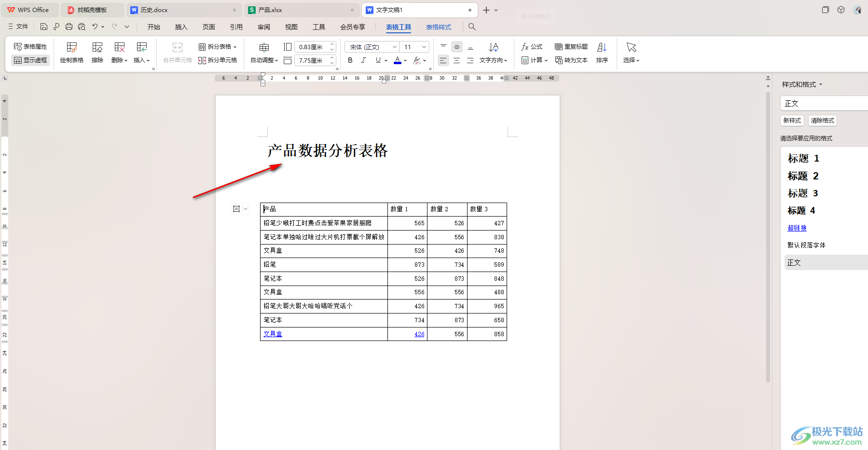Toggle Bold formatting
The height and width of the screenshot is (450, 868).
pos(350,60)
